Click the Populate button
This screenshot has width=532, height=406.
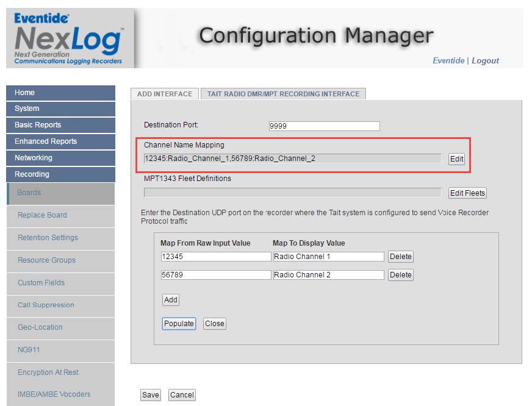179,324
